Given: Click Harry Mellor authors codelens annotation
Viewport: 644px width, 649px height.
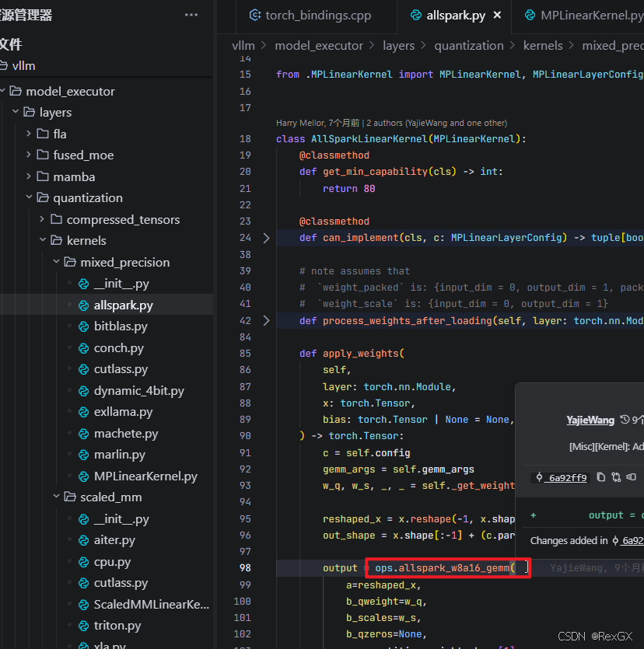Looking at the screenshot, I should 391,123.
